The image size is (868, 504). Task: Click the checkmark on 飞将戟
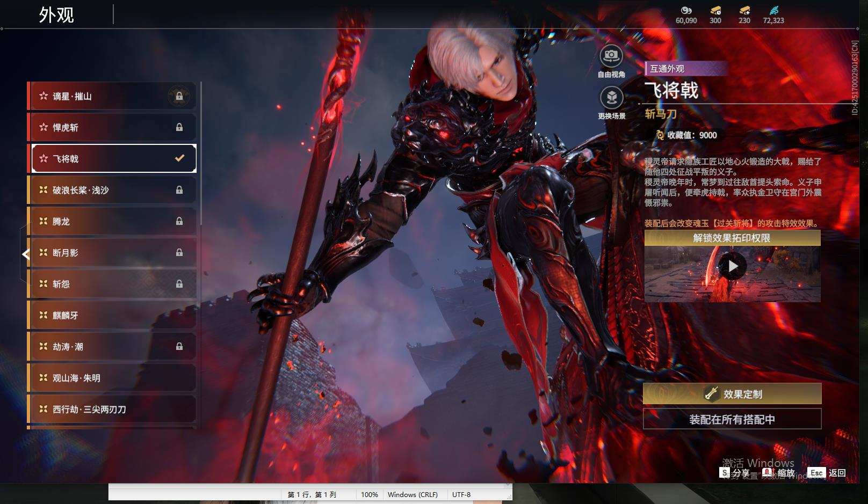point(179,158)
